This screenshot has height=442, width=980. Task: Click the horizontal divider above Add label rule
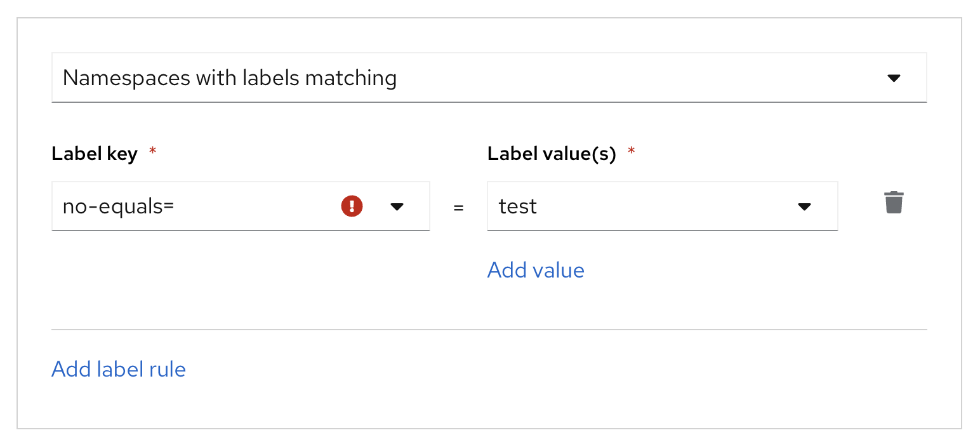[x=489, y=330]
